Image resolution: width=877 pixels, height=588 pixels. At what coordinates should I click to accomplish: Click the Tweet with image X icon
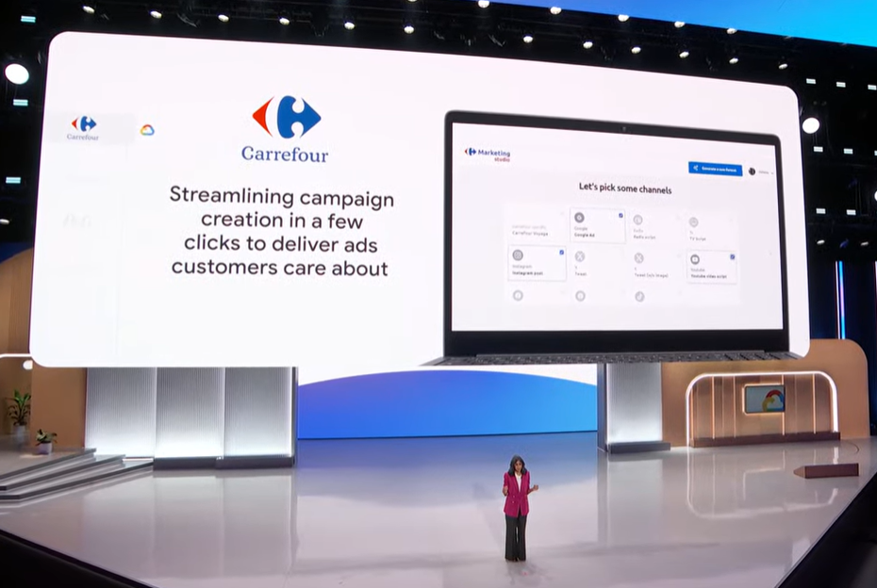tap(638, 257)
